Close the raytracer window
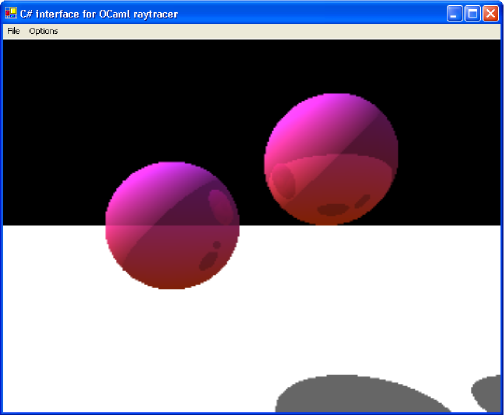This screenshot has width=504, height=415. click(x=490, y=14)
